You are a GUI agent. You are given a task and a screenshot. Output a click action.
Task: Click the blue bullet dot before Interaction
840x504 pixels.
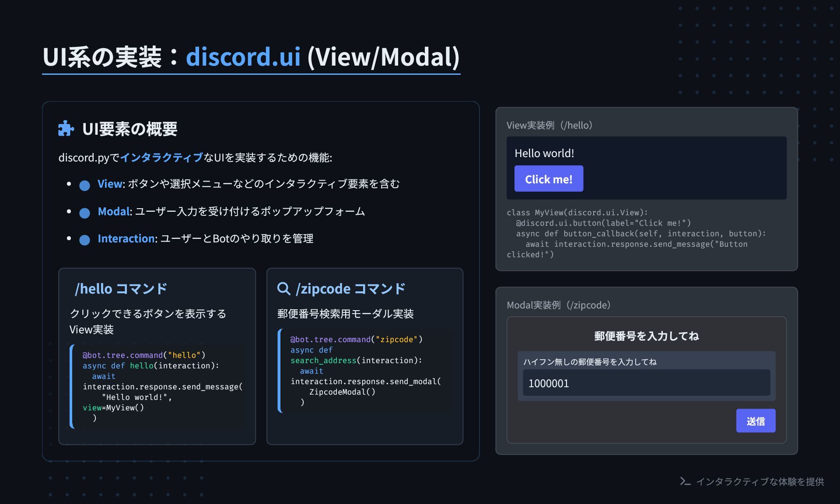(x=84, y=240)
